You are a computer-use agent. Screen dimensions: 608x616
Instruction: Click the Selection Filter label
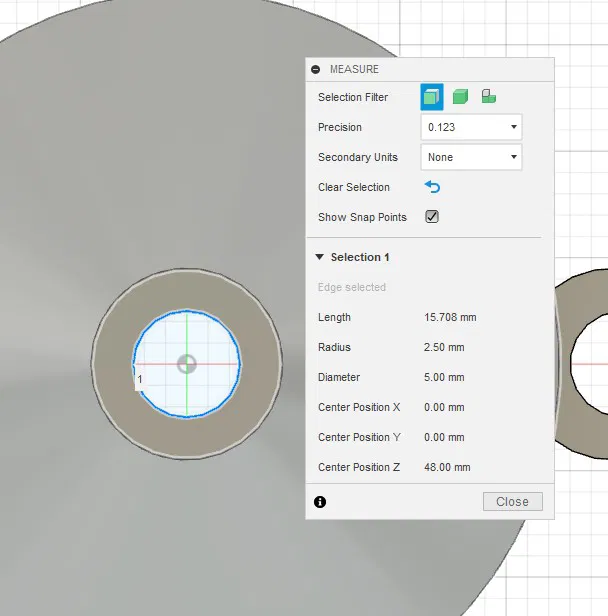coord(353,97)
